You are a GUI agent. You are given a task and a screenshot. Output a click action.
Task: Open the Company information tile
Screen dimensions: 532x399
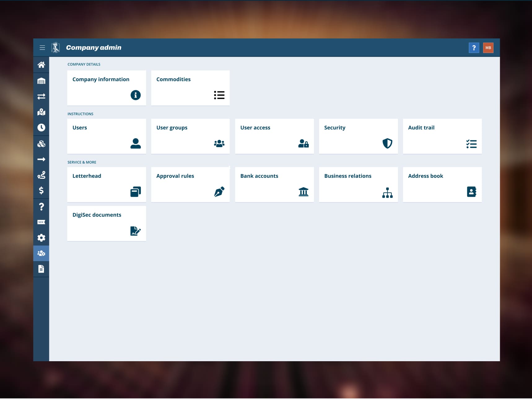[x=107, y=88]
